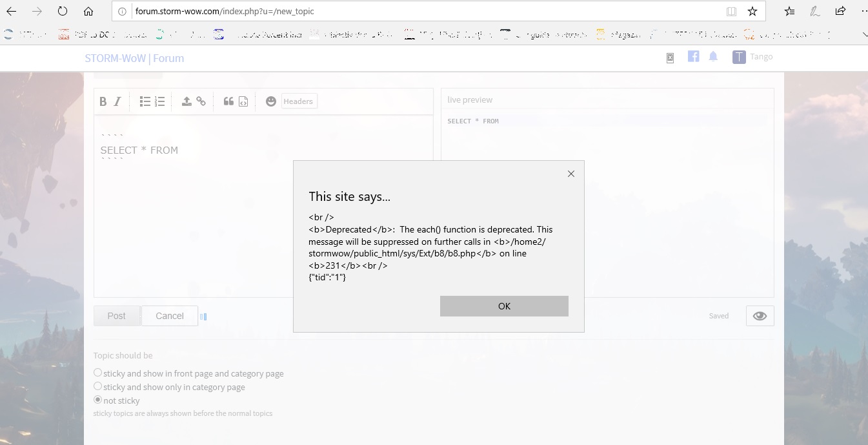Insert a numbered list

point(160,101)
